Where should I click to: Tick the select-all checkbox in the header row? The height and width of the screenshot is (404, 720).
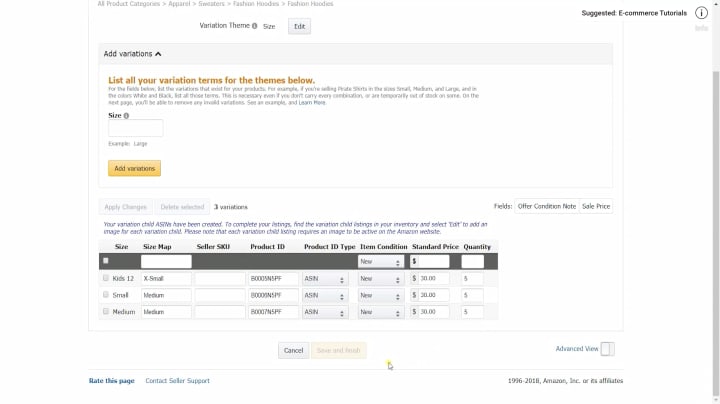pos(106,261)
